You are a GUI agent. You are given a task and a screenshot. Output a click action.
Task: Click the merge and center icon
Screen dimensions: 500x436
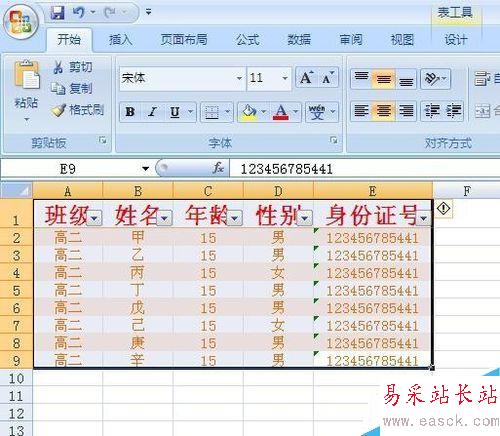[482, 111]
